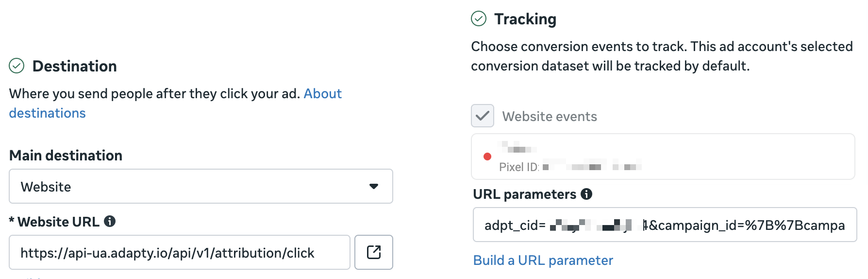Click the Main destination label
868x279 pixels.
(x=66, y=156)
